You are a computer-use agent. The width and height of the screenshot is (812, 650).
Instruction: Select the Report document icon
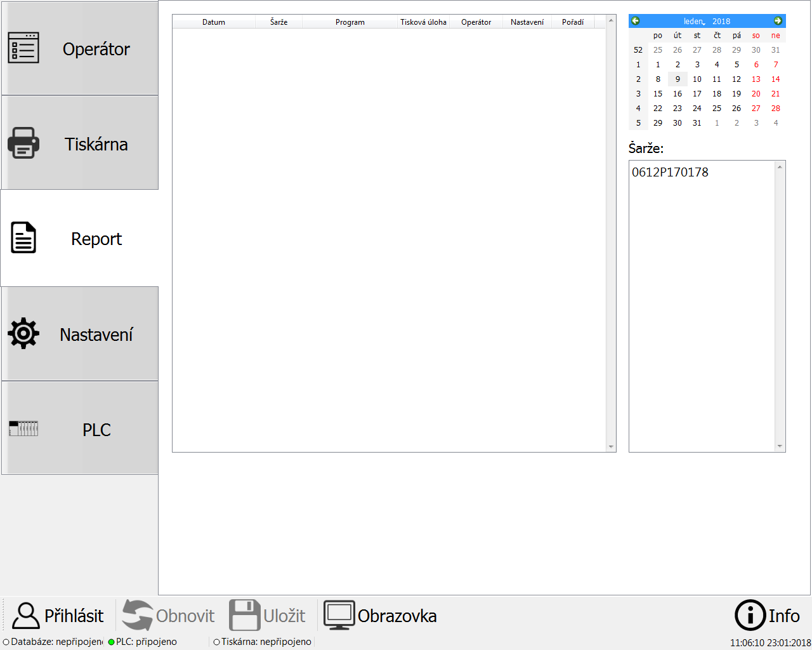(23, 238)
